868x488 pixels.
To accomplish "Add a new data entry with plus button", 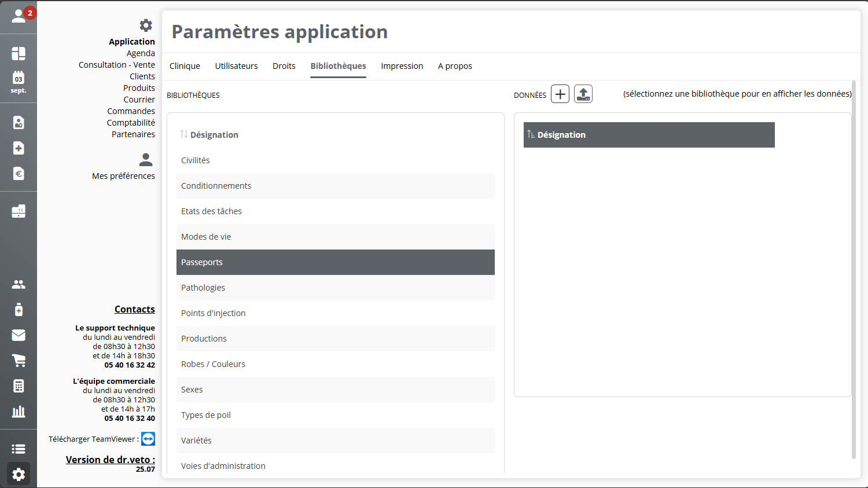I will click(x=560, y=94).
